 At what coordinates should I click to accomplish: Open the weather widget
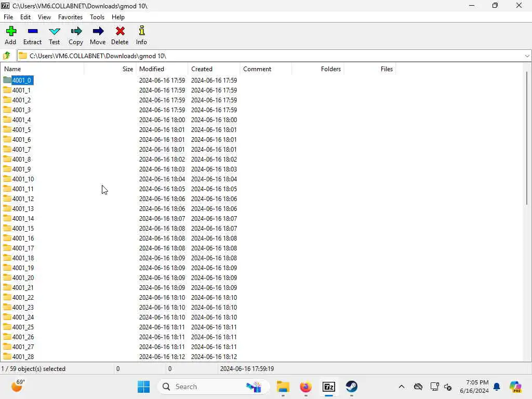[18, 385]
